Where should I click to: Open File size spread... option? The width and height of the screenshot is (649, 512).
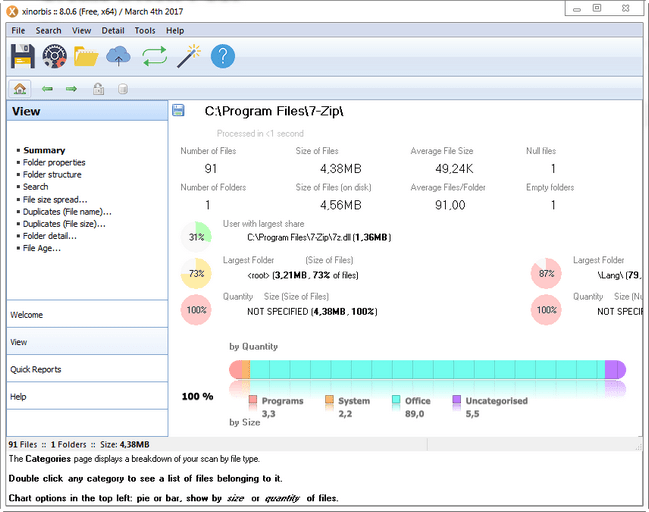coord(55,200)
